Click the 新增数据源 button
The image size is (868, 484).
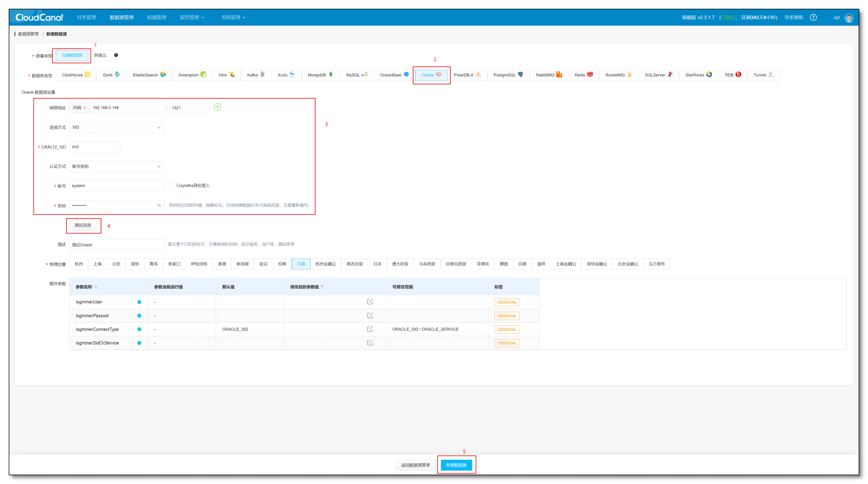click(x=456, y=465)
